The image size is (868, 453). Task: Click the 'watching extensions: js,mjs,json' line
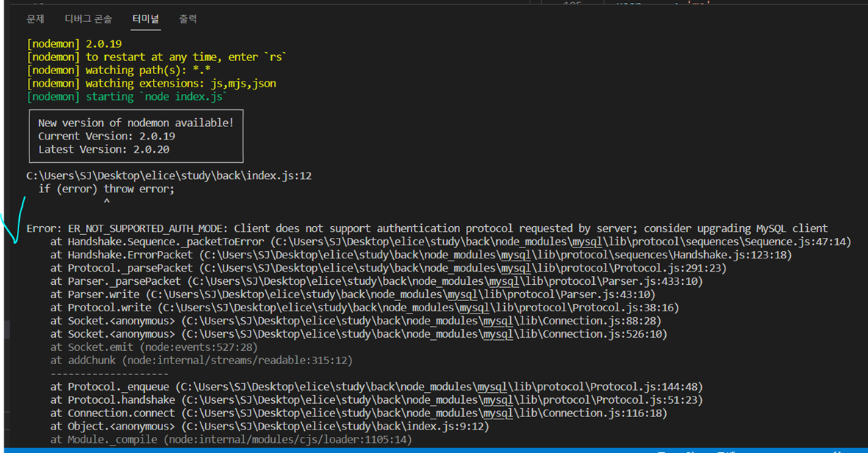[151, 84]
